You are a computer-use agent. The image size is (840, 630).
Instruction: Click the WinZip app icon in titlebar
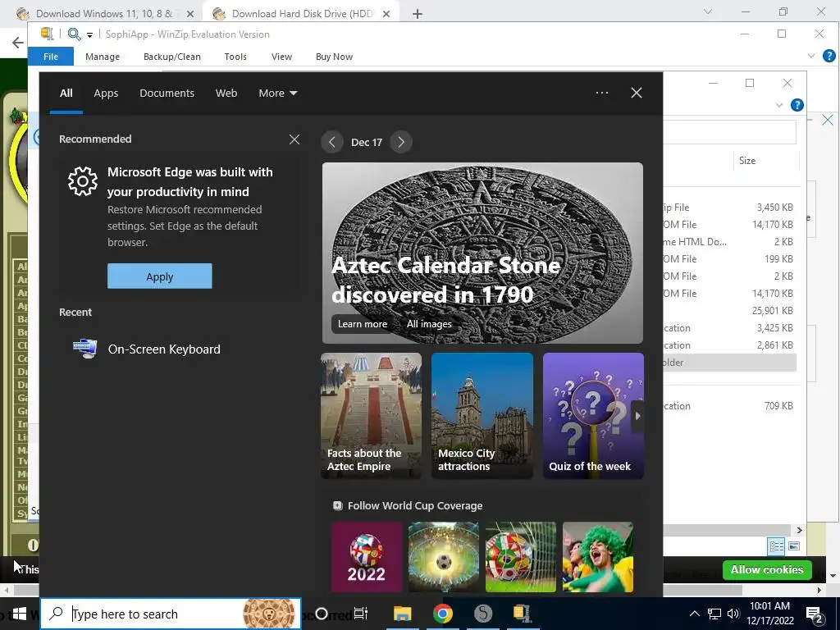[48, 34]
